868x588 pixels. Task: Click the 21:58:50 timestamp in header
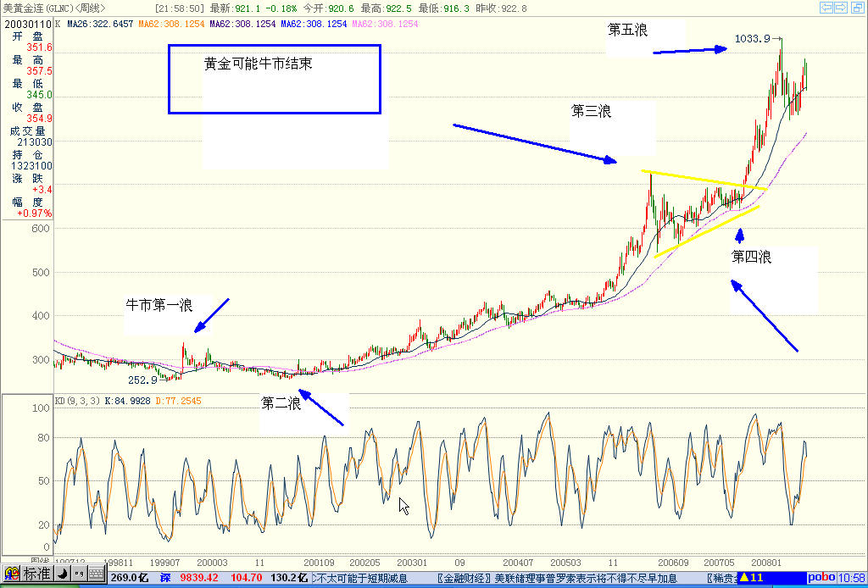[179, 8]
